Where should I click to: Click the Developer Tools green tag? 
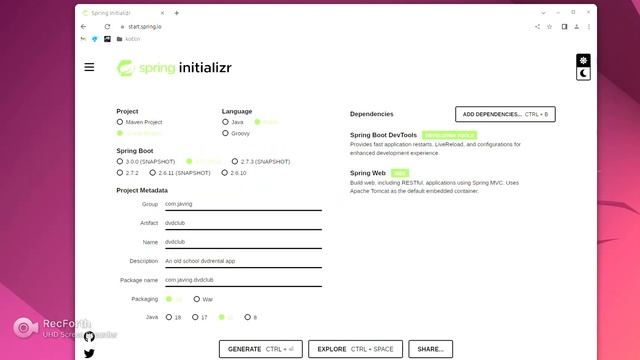point(449,135)
